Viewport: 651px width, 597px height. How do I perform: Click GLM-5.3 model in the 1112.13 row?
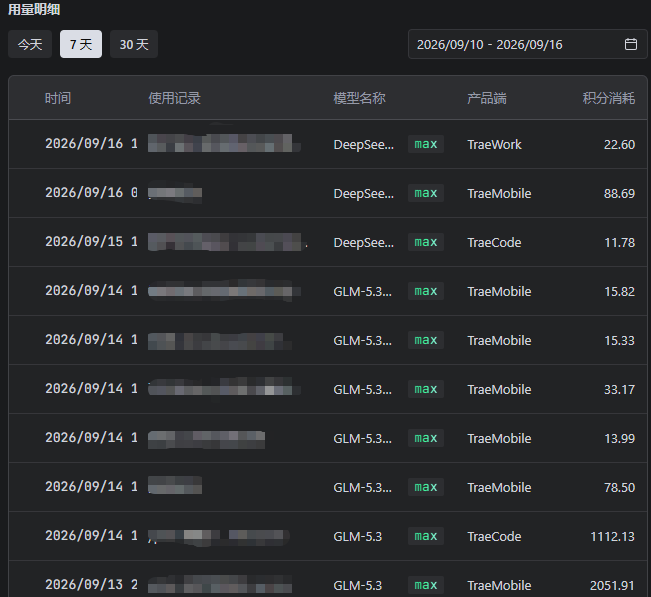(357, 536)
